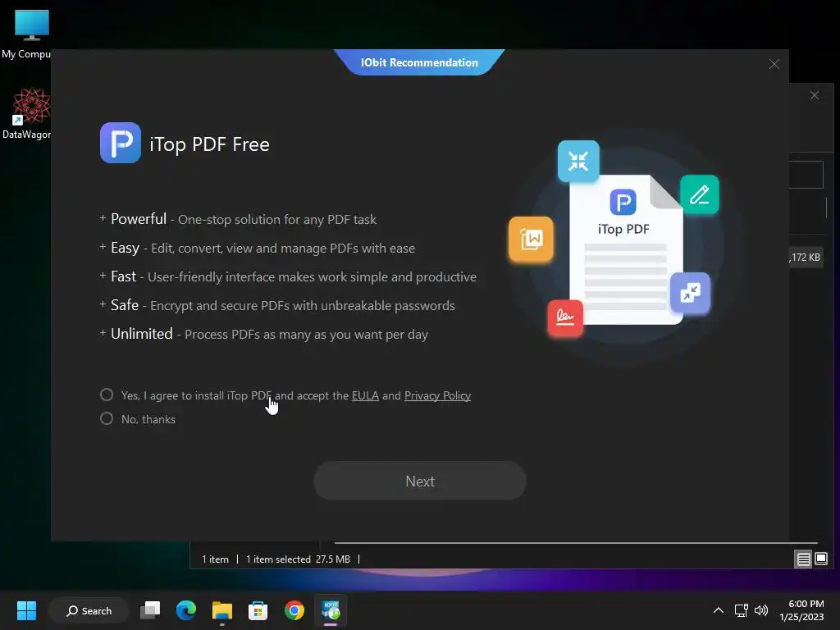Select the No, thanks radio option
Screen dimensions: 840x630
[x=107, y=418]
